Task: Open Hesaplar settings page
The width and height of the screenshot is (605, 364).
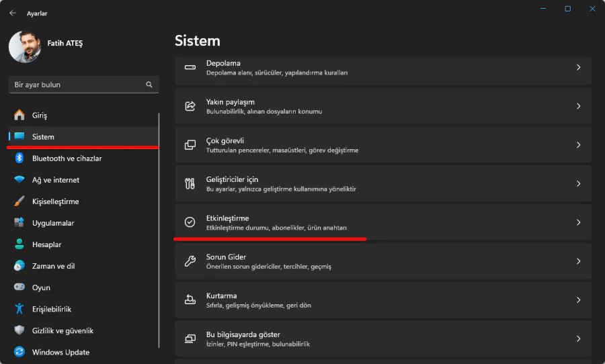Action: [83, 244]
